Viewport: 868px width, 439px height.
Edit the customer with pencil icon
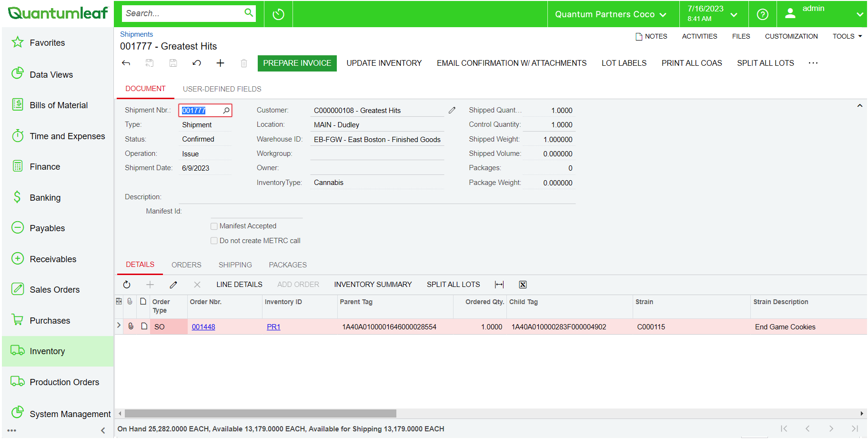pyautogui.click(x=452, y=110)
